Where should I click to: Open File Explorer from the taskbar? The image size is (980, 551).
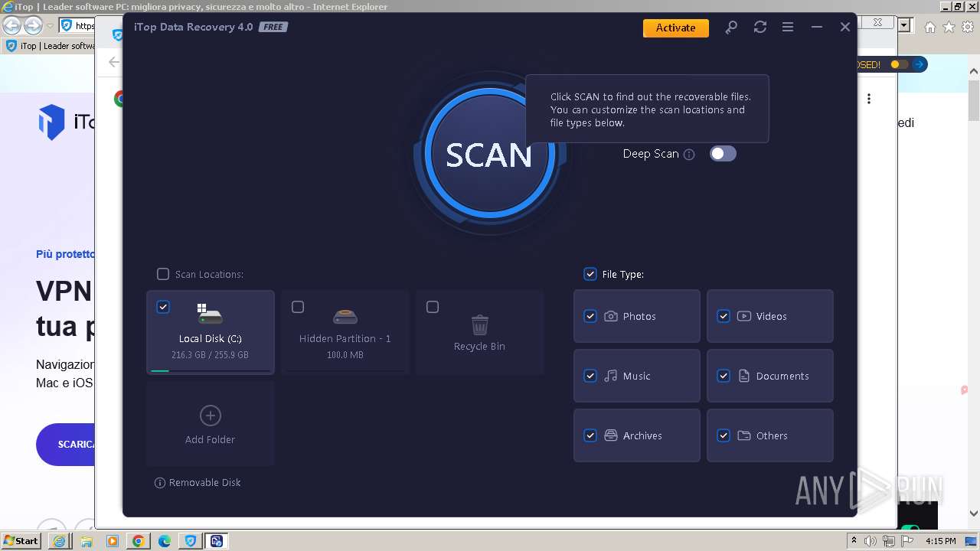click(86, 541)
